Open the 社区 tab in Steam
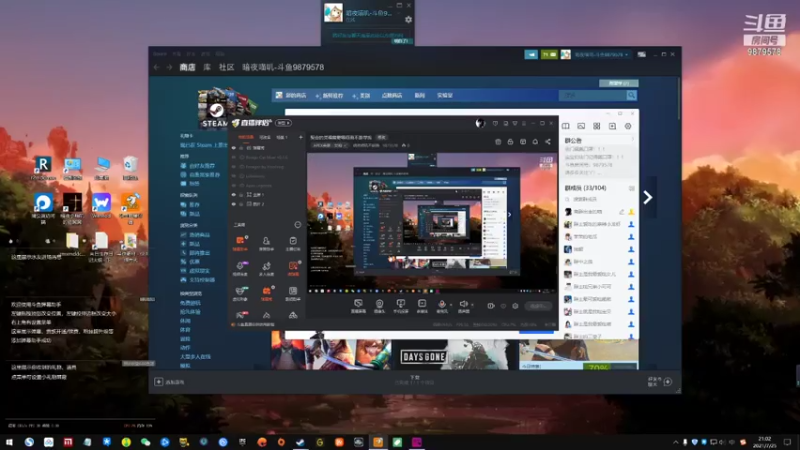The height and width of the screenshot is (450, 800). click(227, 67)
